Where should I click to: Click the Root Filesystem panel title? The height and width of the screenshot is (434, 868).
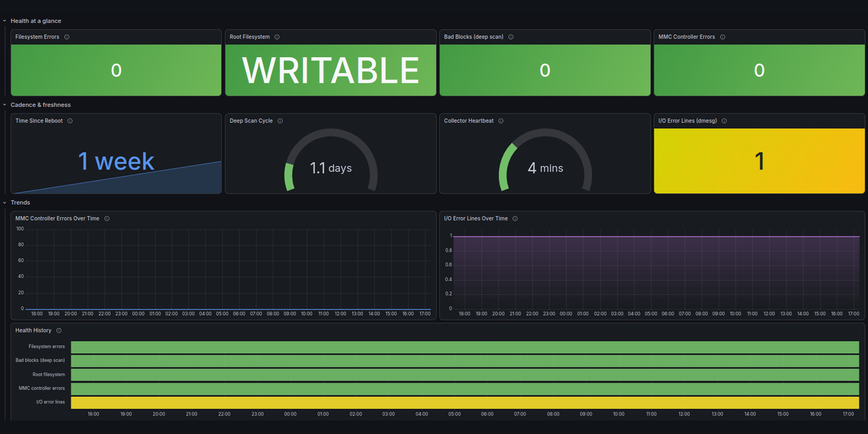click(250, 37)
